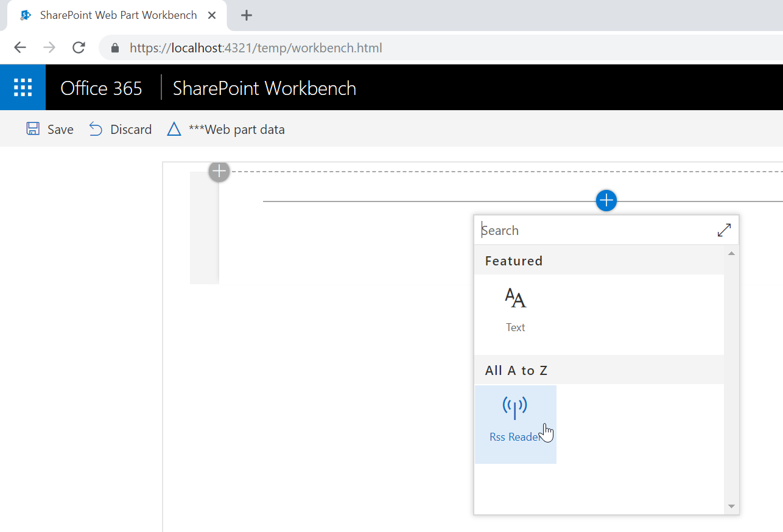View site security lock info

point(115,48)
